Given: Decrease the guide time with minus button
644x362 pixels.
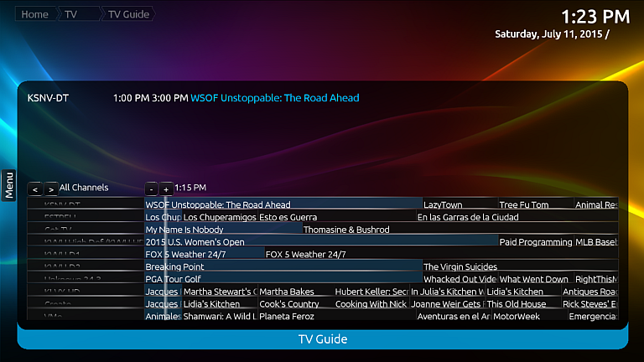Looking at the screenshot, I should point(151,189).
